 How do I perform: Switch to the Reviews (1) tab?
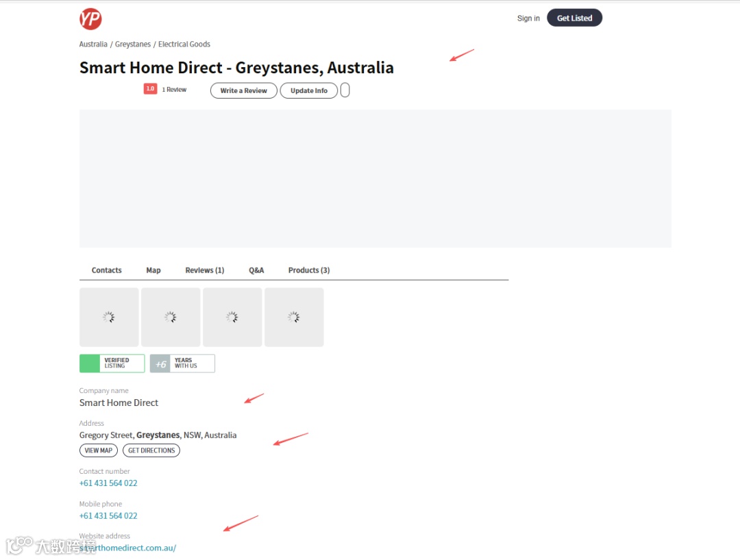click(205, 270)
